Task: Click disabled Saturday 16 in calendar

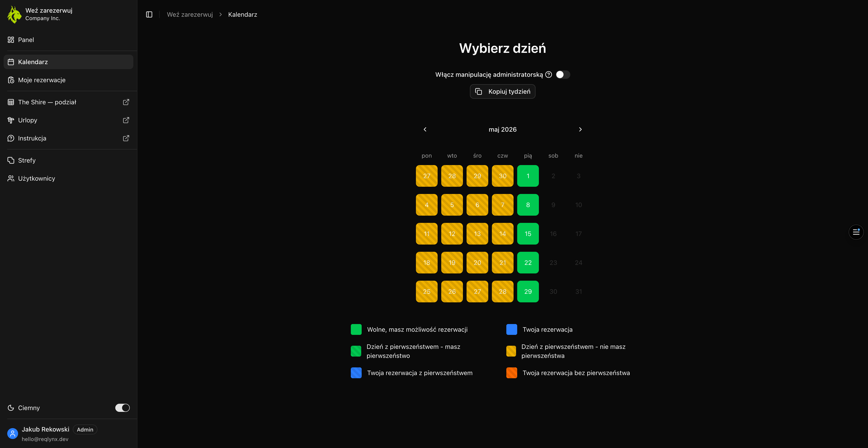Action: coord(553,233)
